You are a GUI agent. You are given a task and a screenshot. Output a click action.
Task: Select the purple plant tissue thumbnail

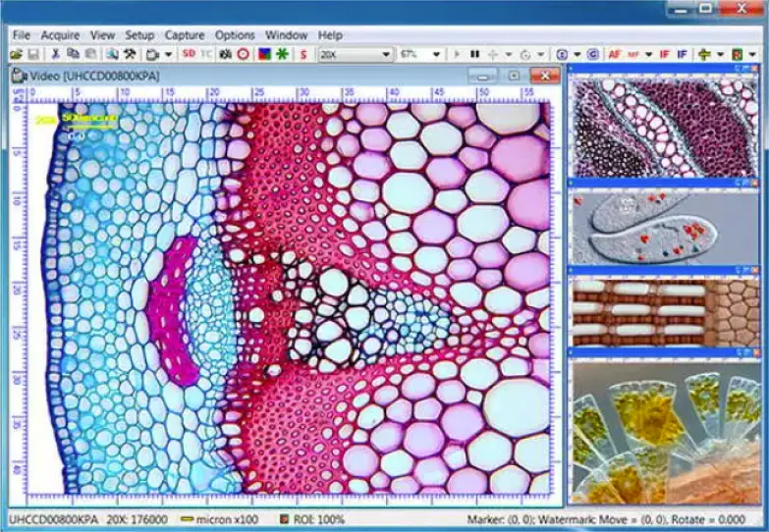tap(665, 127)
